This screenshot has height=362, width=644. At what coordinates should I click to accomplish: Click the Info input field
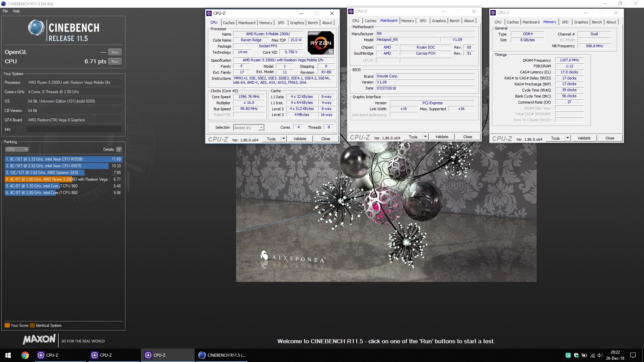74,129
